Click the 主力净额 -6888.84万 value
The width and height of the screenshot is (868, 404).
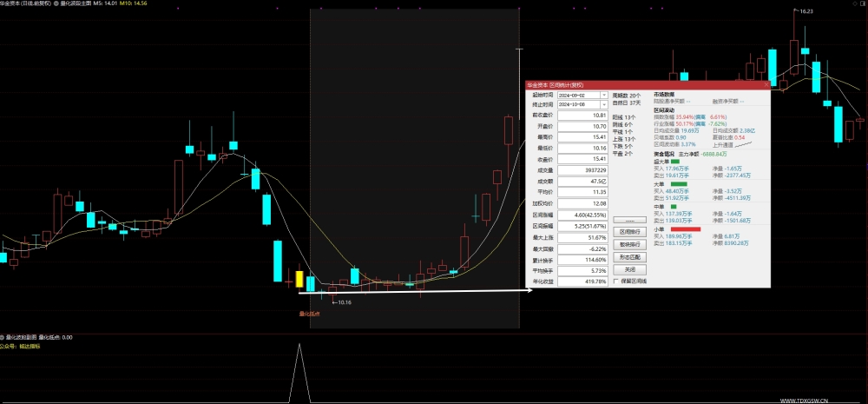click(714, 154)
